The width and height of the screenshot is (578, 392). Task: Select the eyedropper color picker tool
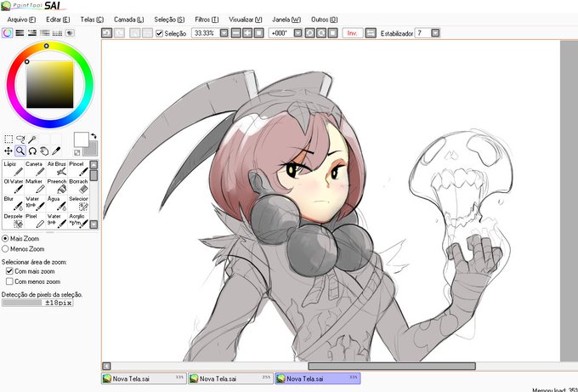[56, 151]
